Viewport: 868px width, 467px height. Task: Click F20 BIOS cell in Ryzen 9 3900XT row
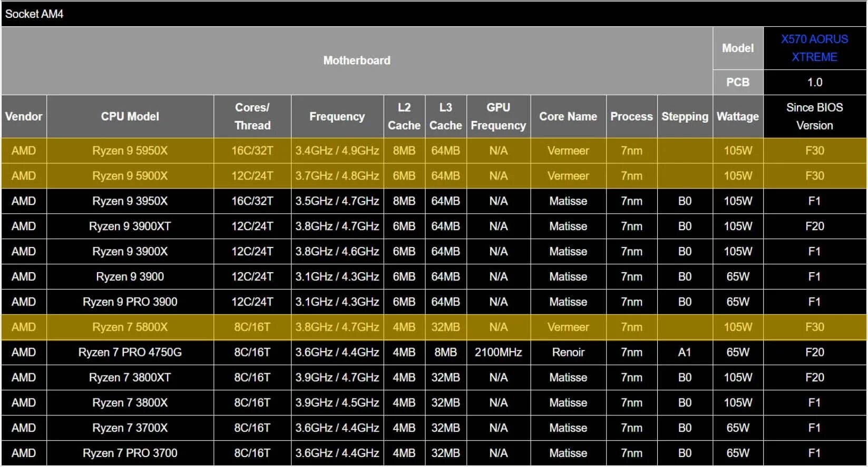click(815, 226)
